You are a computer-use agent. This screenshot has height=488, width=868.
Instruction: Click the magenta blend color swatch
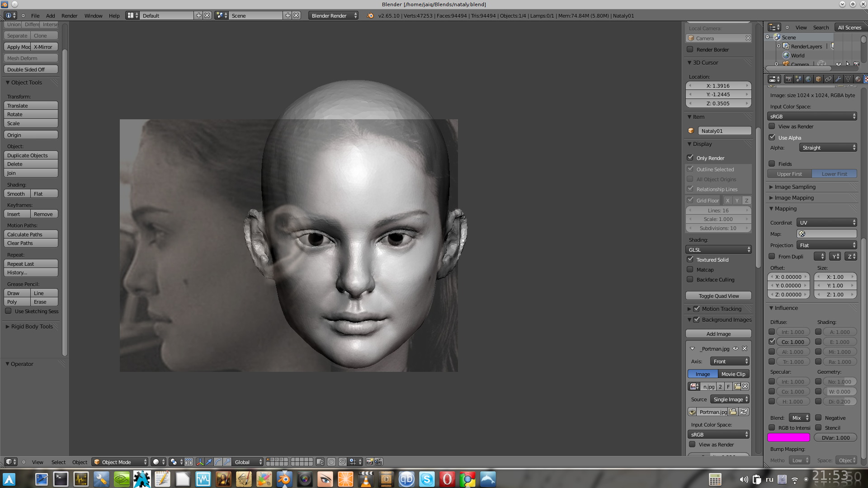(x=788, y=437)
